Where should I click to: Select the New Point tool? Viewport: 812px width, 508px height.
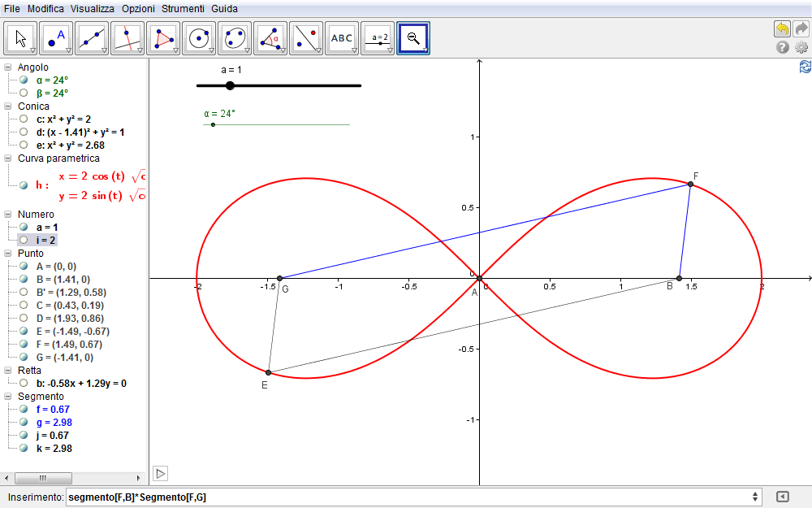(x=56, y=38)
